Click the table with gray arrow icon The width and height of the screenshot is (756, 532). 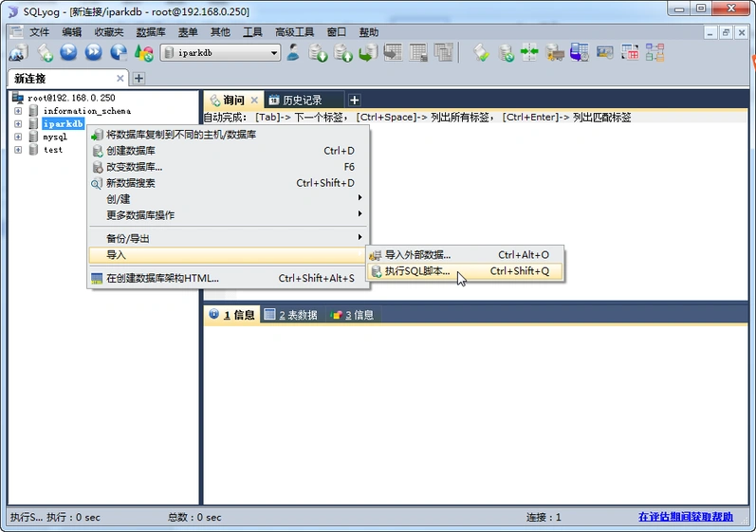pos(394,52)
